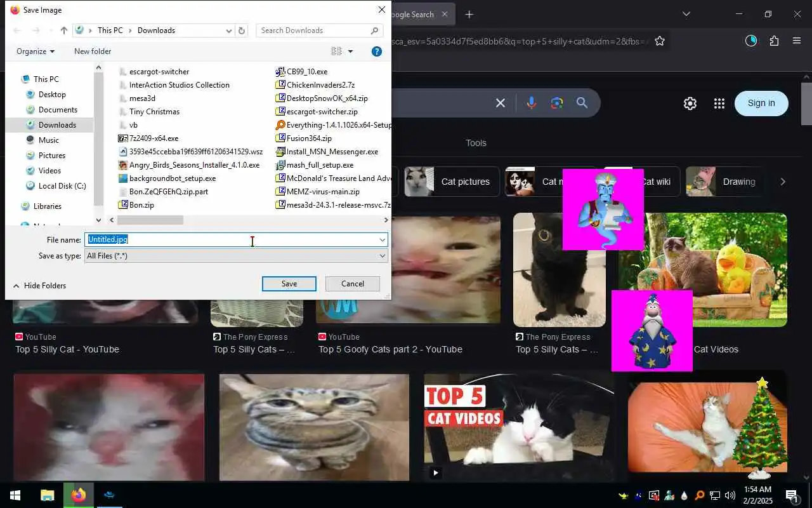The image size is (812, 508).
Task: Expand the address path history dropdown
Action: (229, 30)
